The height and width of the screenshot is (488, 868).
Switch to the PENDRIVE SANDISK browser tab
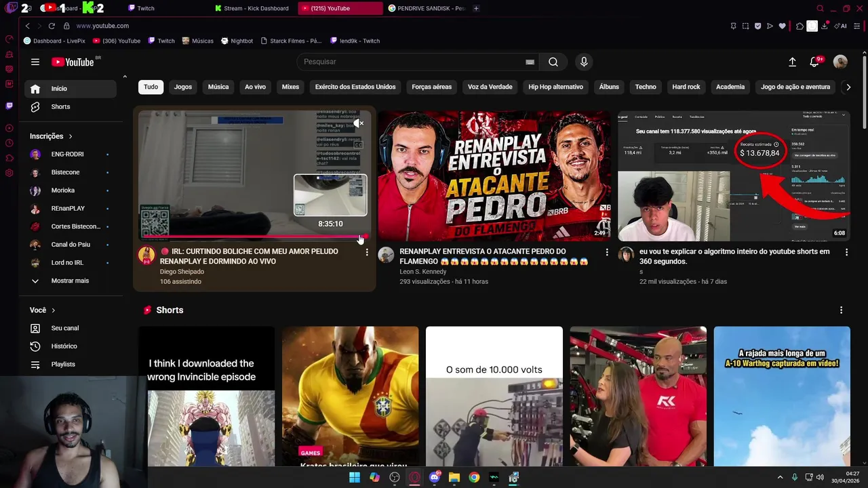coord(426,8)
